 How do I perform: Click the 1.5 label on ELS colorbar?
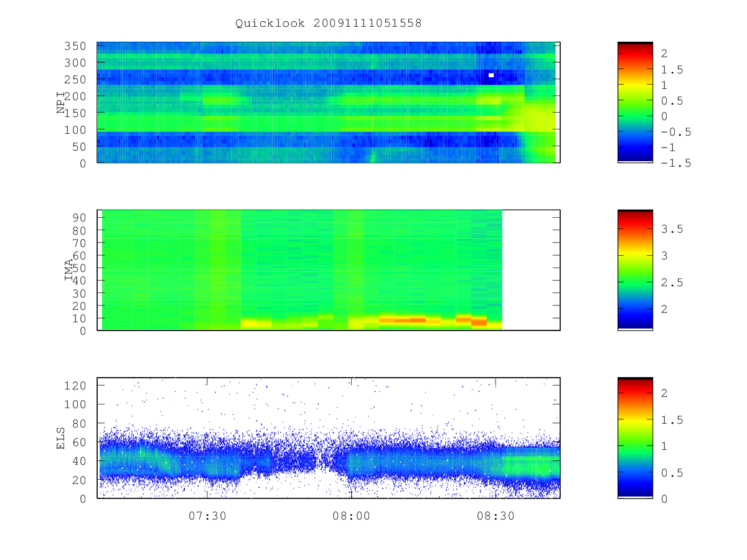coord(672,420)
